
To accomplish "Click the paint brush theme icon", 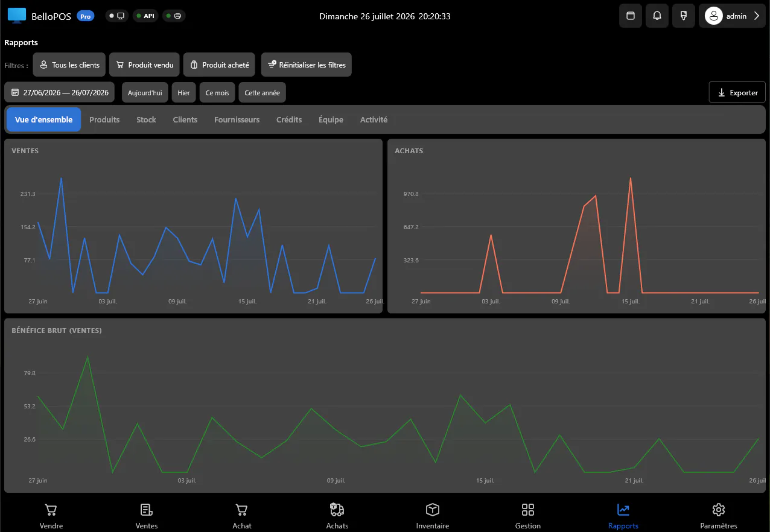I will coord(684,16).
